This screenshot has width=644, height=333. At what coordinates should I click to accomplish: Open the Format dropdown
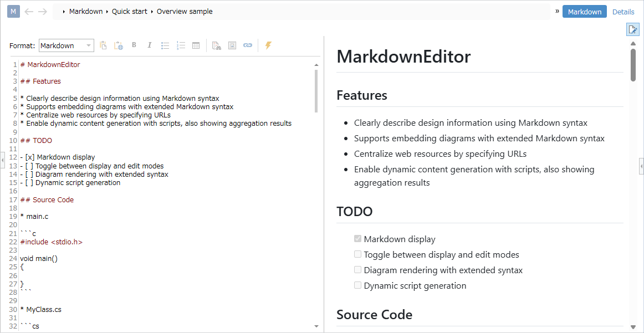(x=67, y=45)
